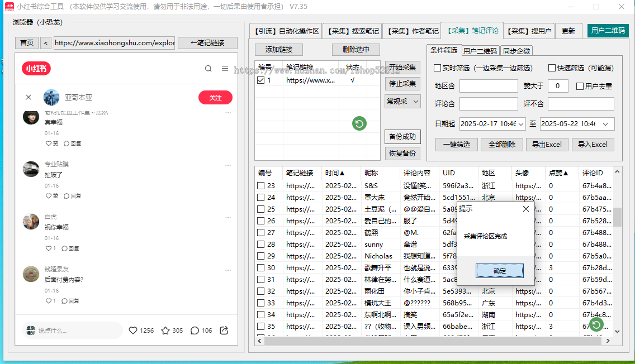This screenshot has height=364, width=635.
Task: Click the browser URL address field
Action: point(115,43)
